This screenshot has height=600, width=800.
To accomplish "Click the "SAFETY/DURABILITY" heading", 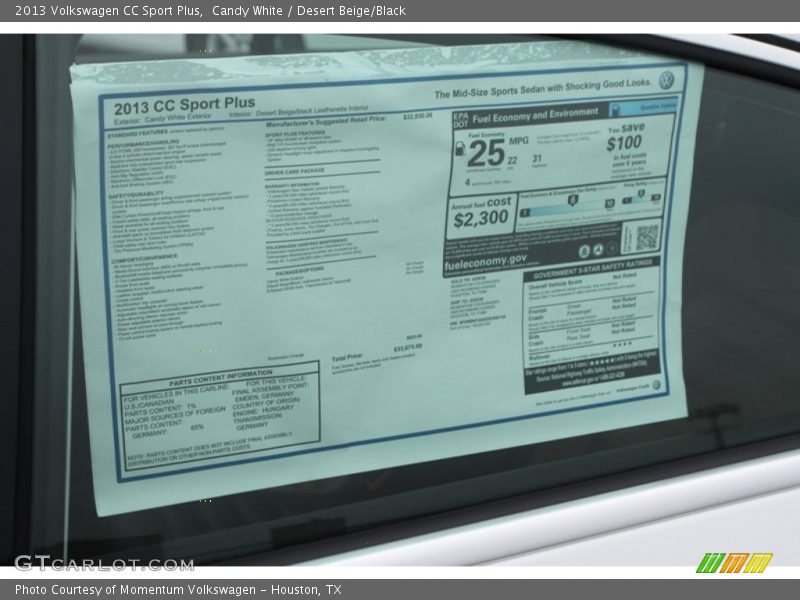I will 136,195.
